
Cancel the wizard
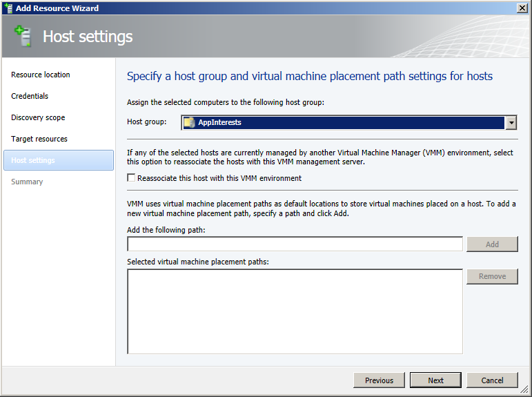(492, 380)
